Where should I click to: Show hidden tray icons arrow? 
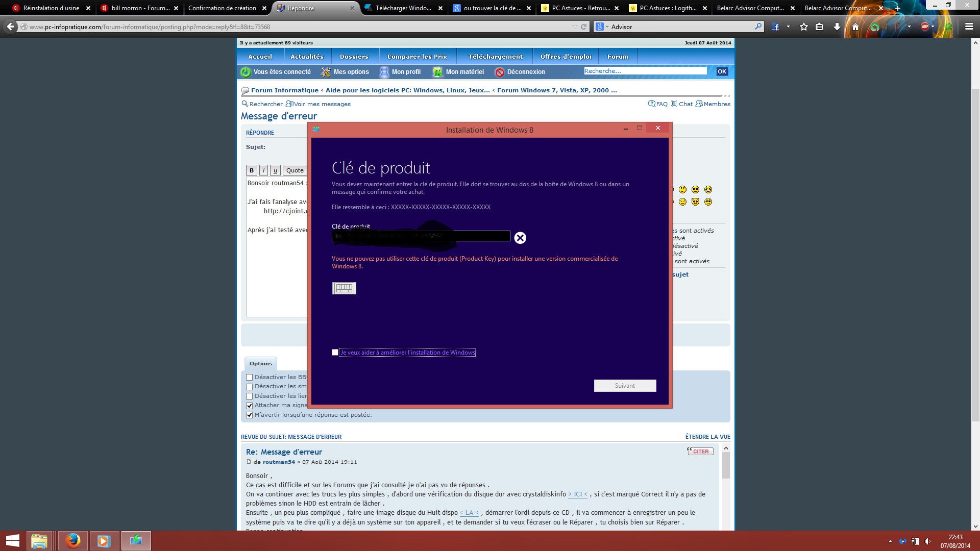[x=890, y=541]
